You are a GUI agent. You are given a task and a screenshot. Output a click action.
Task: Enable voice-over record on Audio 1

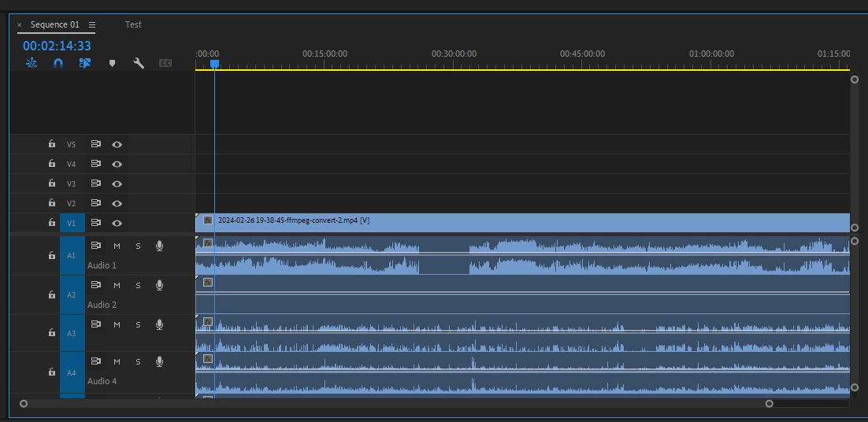point(159,246)
